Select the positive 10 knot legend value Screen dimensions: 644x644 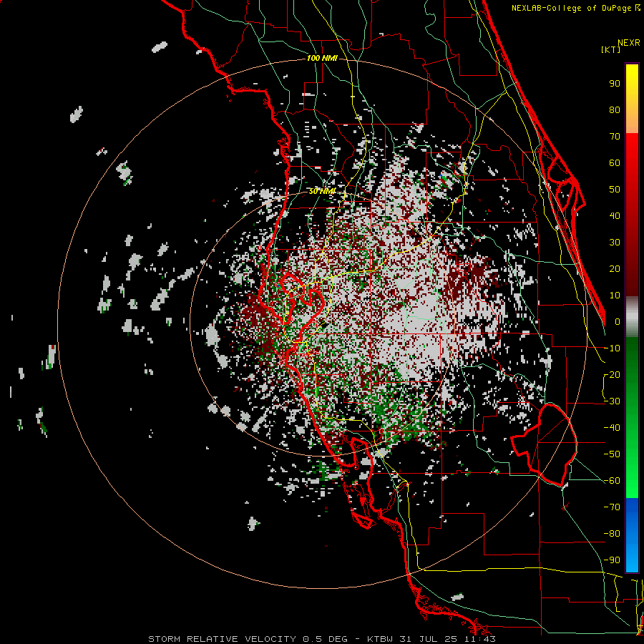[x=615, y=296]
